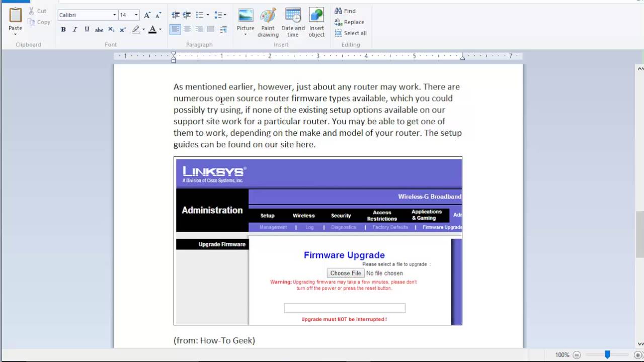This screenshot has height=362, width=644.
Task: Toggle underline formatting
Action: 87,30
